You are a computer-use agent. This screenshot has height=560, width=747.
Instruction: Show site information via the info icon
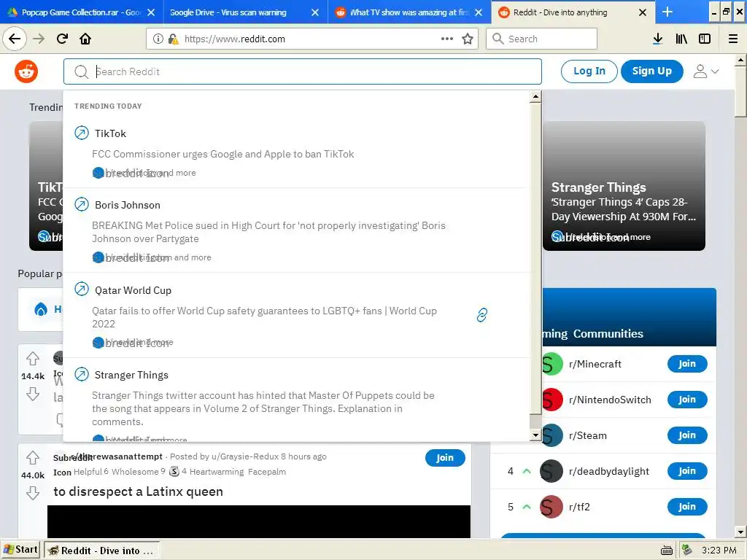coord(158,39)
